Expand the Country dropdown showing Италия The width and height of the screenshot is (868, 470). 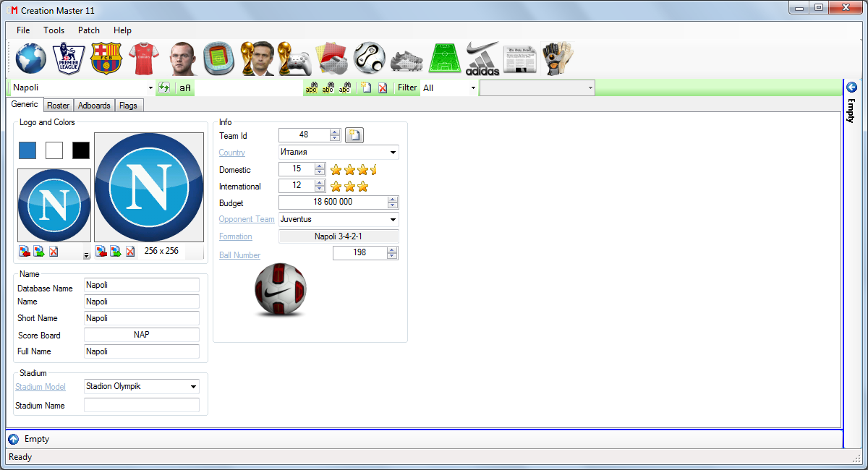[393, 153]
